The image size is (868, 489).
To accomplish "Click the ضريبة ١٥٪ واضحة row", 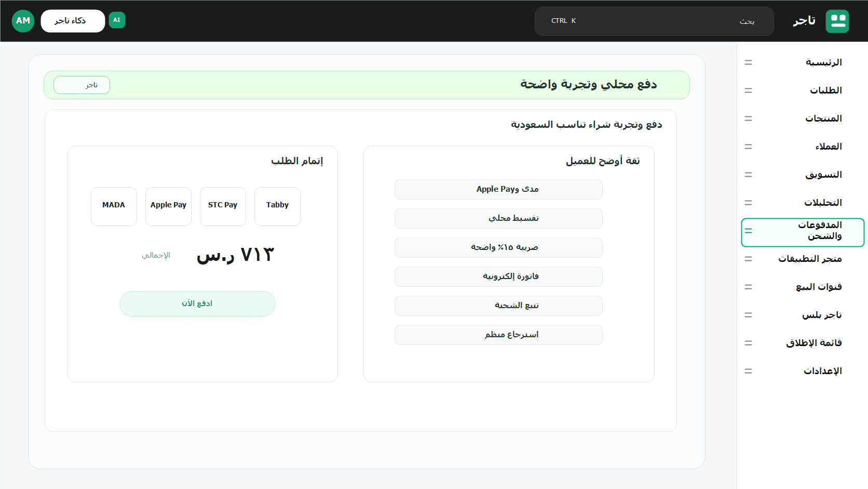I will 498,247.
